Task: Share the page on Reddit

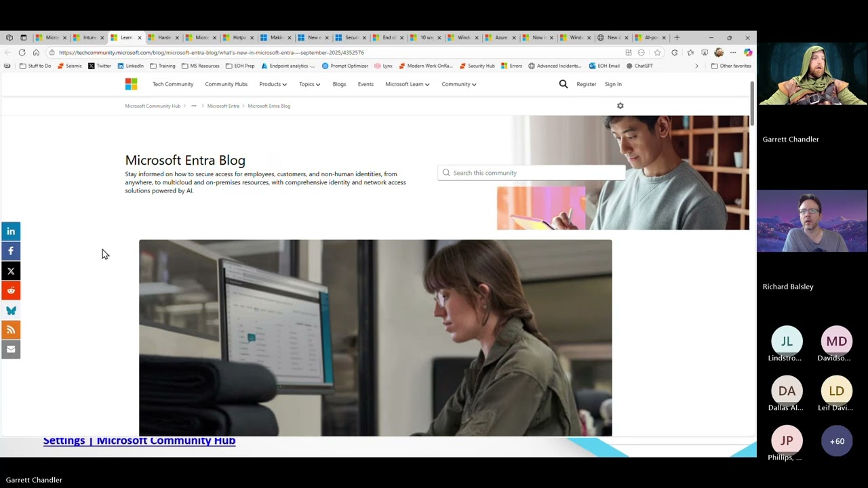Action: [11, 290]
